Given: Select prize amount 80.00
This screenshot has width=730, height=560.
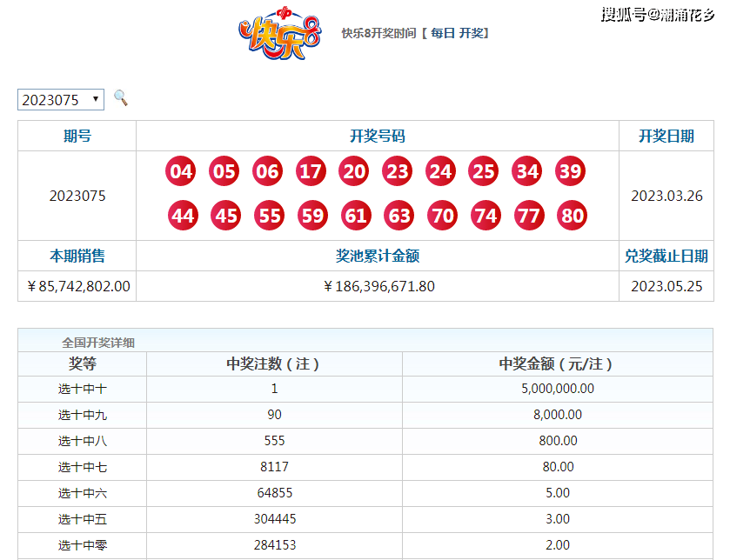Looking at the screenshot, I should tap(558, 467).
